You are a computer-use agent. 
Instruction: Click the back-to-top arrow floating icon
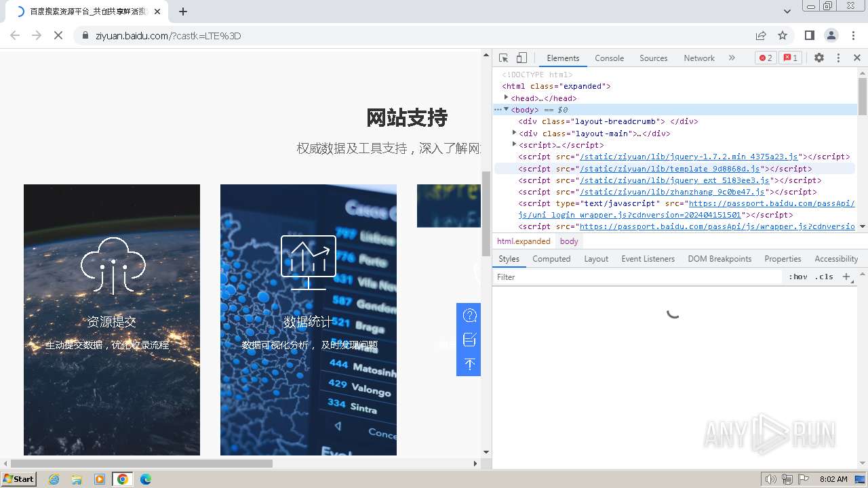coord(469,364)
